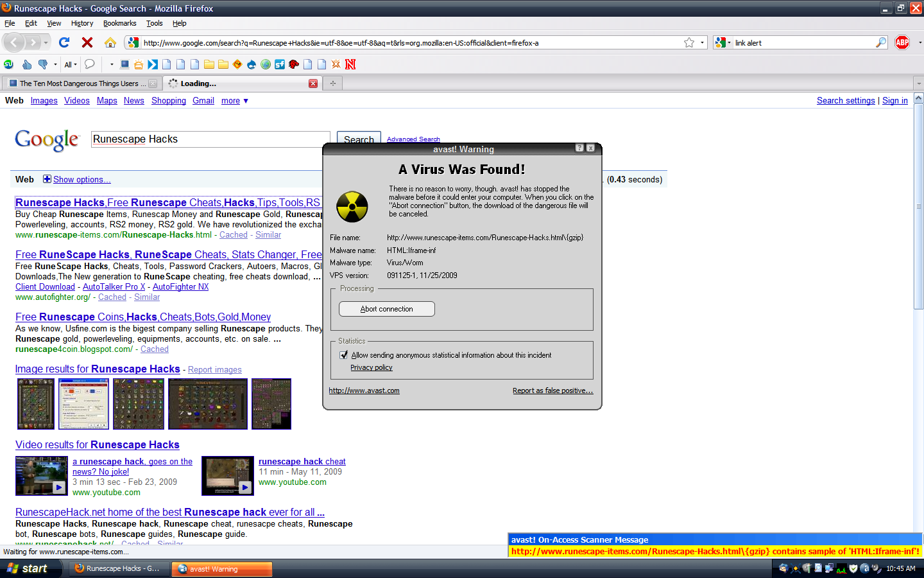Open the Netflix red N bookmark
This screenshot has height=578, width=924.
350,64
